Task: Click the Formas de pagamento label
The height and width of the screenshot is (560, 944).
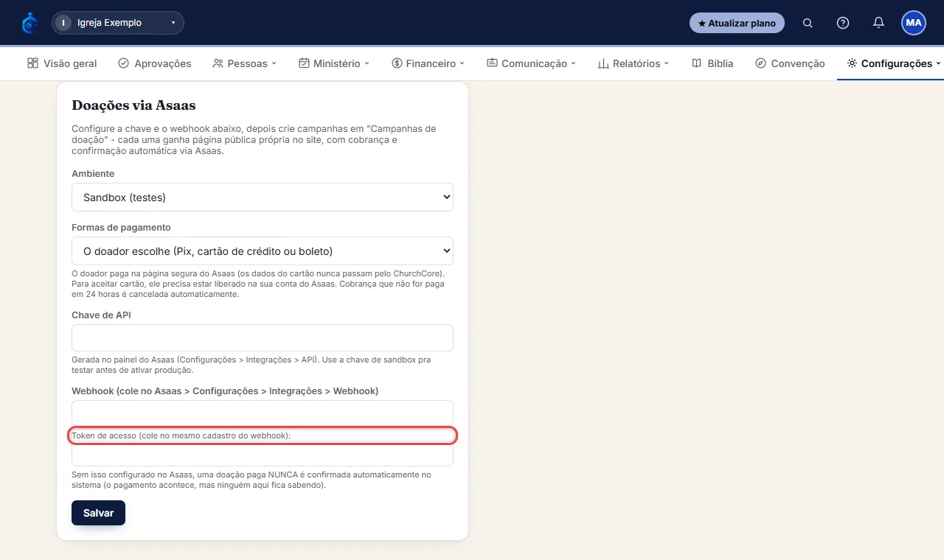Action: [x=121, y=227]
